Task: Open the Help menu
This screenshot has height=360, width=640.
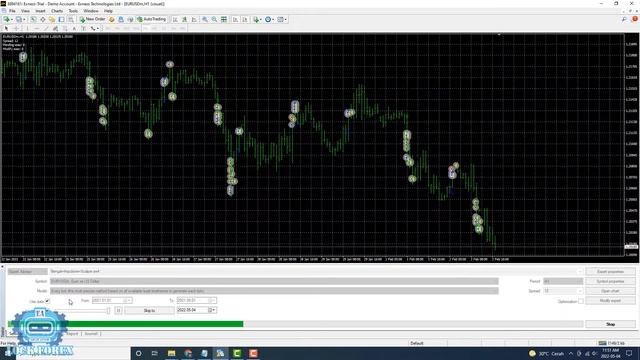Action: click(108, 11)
